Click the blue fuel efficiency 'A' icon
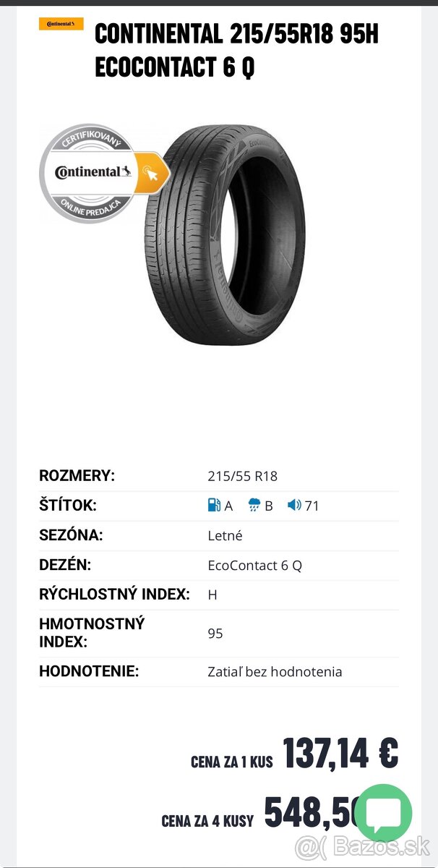 pyautogui.click(x=215, y=506)
